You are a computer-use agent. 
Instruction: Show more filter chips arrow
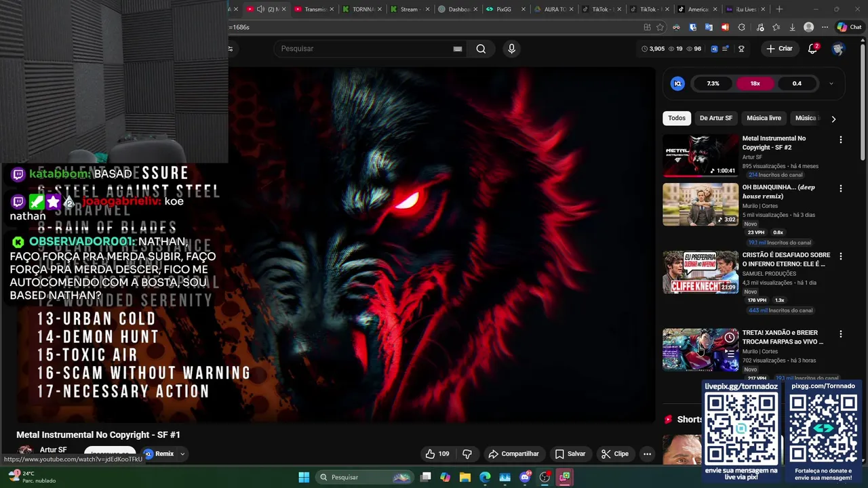pos(833,119)
